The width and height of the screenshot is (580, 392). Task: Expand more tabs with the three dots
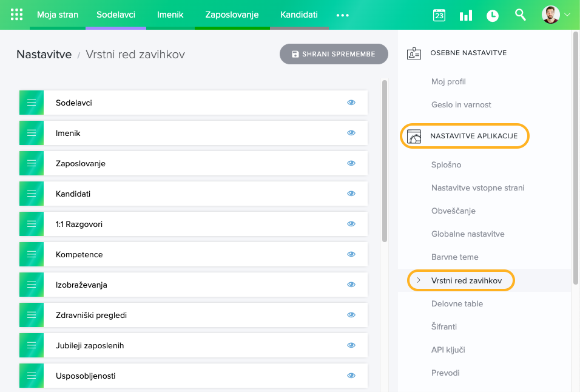[342, 15]
